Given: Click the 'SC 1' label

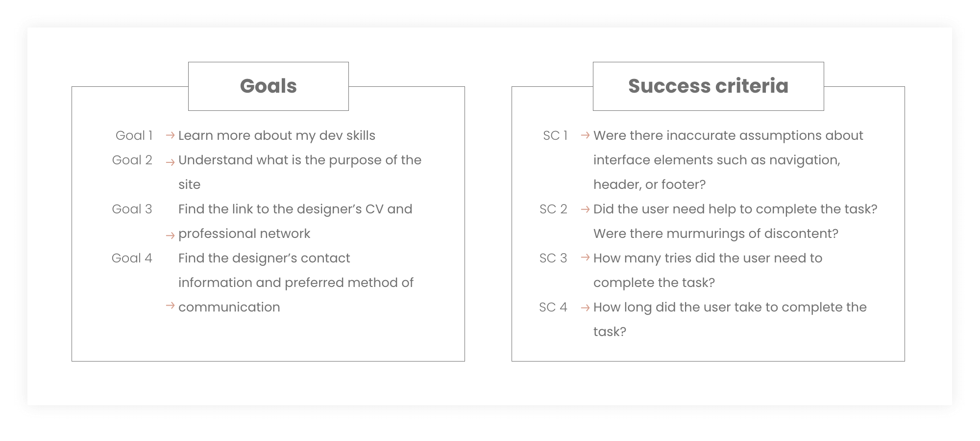Looking at the screenshot, I should [555, 135].
